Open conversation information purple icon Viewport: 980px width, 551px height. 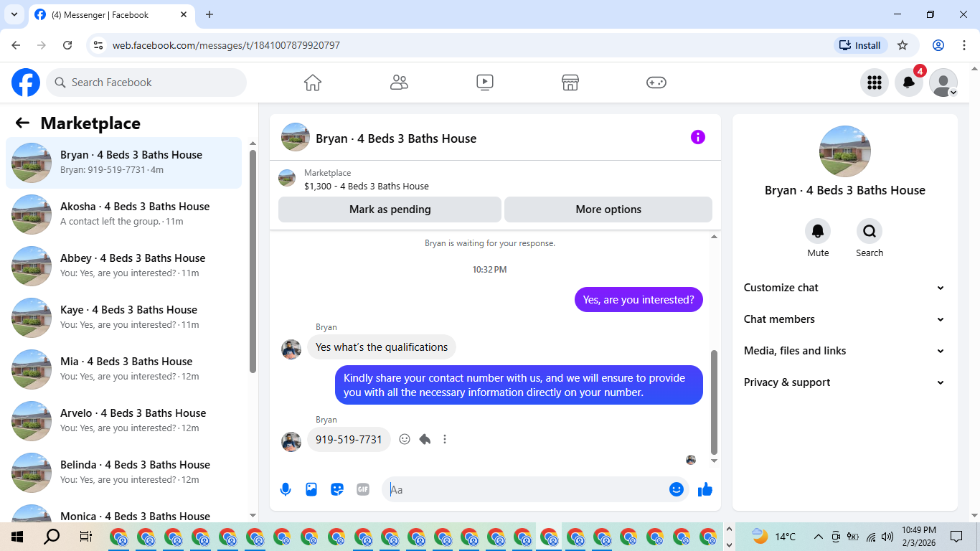coord(698,137)
